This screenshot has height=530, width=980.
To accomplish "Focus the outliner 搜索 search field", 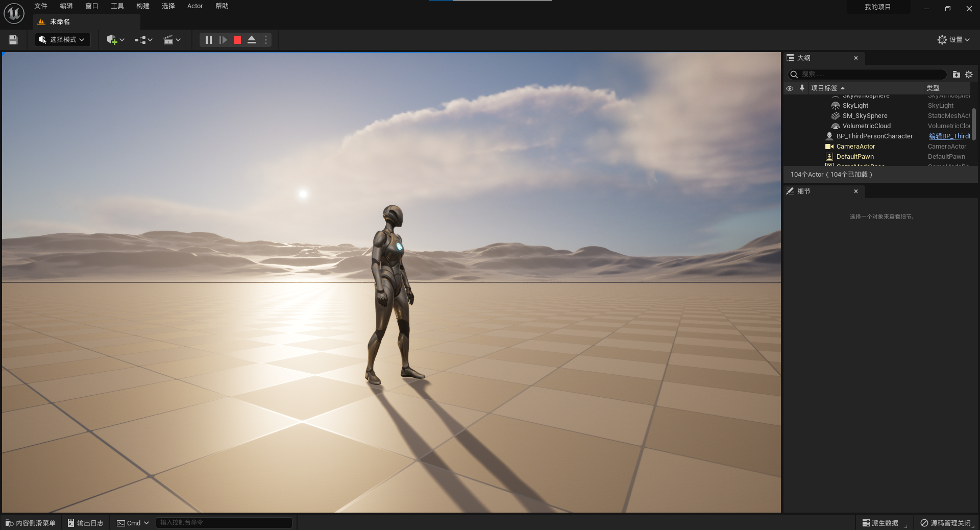I will [868, 75].
